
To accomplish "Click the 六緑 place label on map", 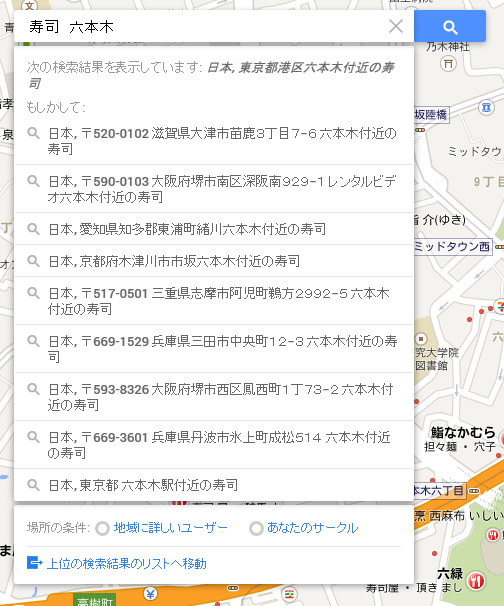I will tap(450, 574).
